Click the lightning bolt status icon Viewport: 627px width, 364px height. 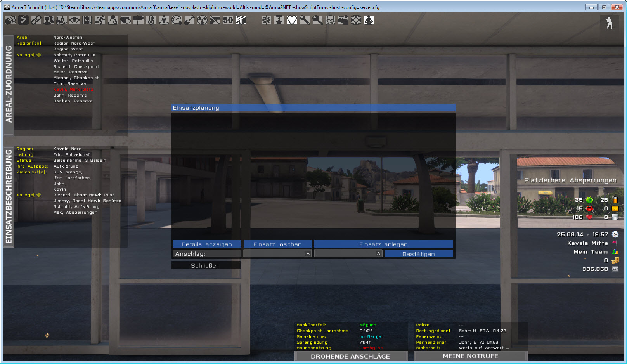pos(23,20)
